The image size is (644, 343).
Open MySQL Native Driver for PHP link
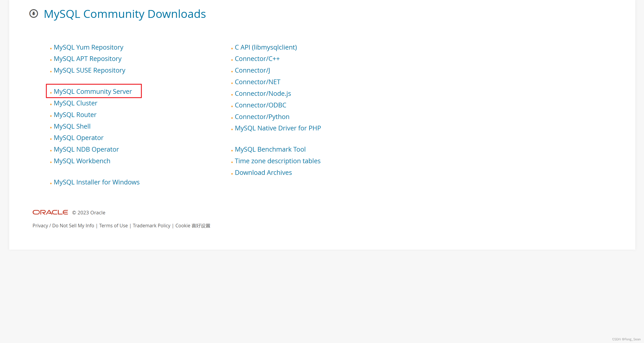pyautogui.click(x=278, y=128)
